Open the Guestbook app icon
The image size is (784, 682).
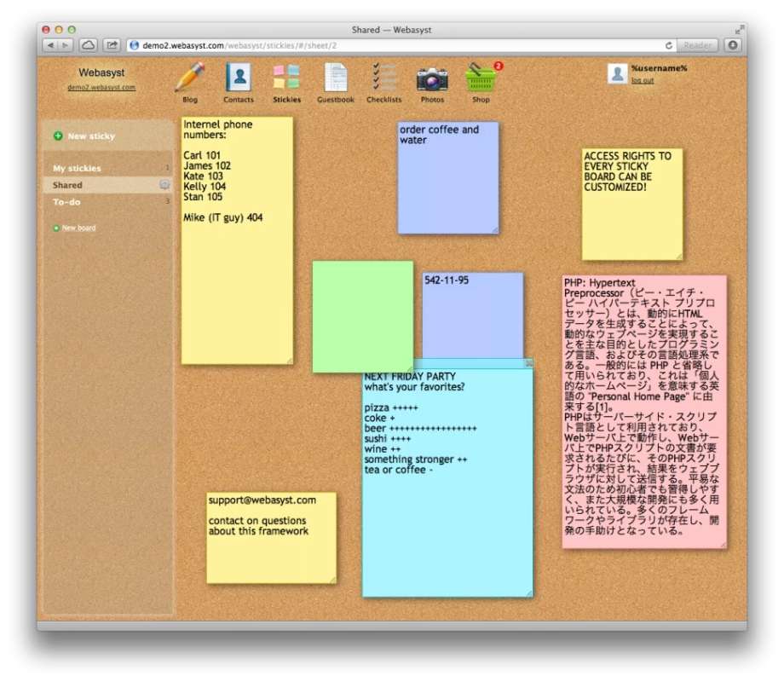(336, 78)
